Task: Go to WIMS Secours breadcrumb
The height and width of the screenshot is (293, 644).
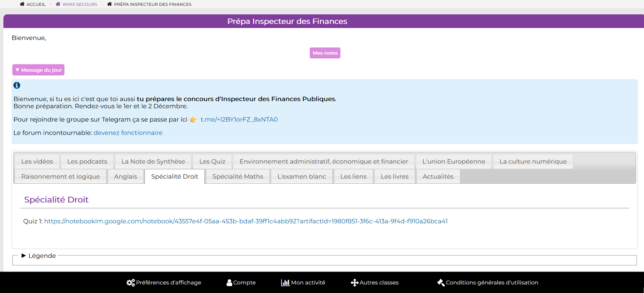Action: 80,4
